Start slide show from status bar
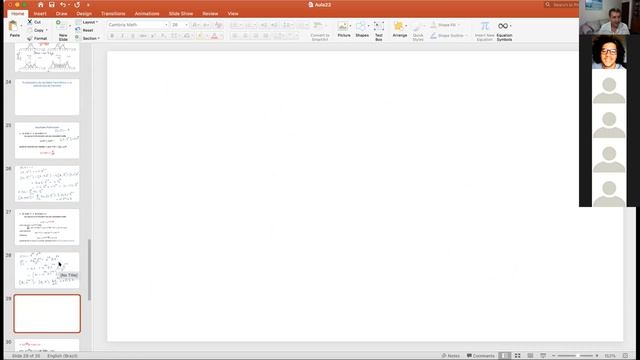This screenshot has height=360, width=640. click(x=543, y=356)
